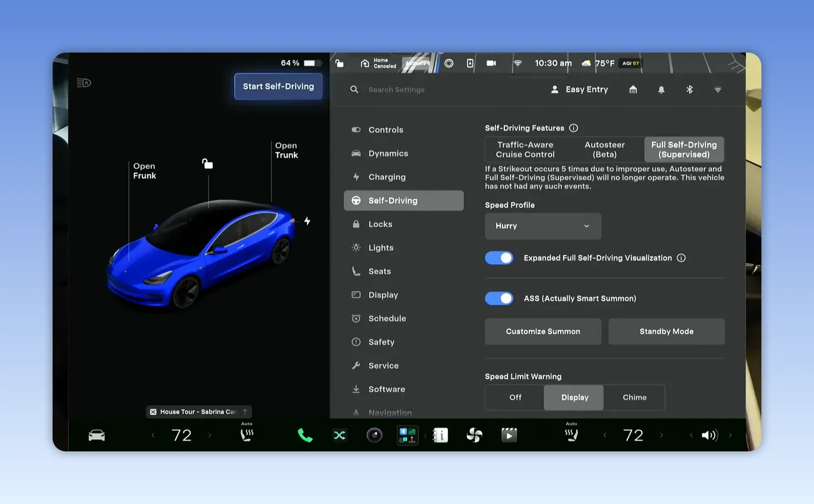Click the Customize Summon button
Screen dimensions: 814x504
[x=543, y=331]
